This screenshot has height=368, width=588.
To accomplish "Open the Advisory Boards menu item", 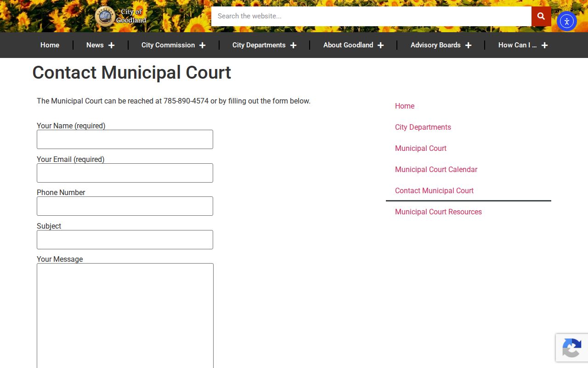I will pos(435,45).
